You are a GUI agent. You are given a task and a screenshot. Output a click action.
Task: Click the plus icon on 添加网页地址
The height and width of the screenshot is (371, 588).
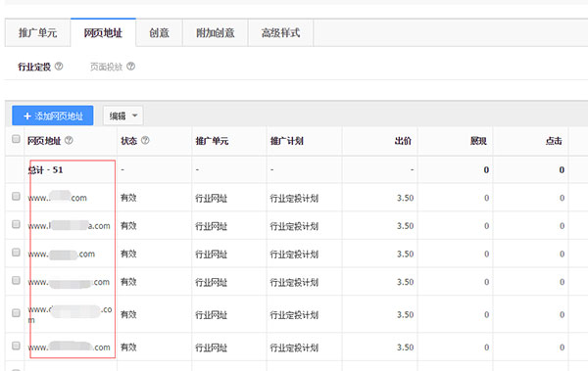(27, 116)
